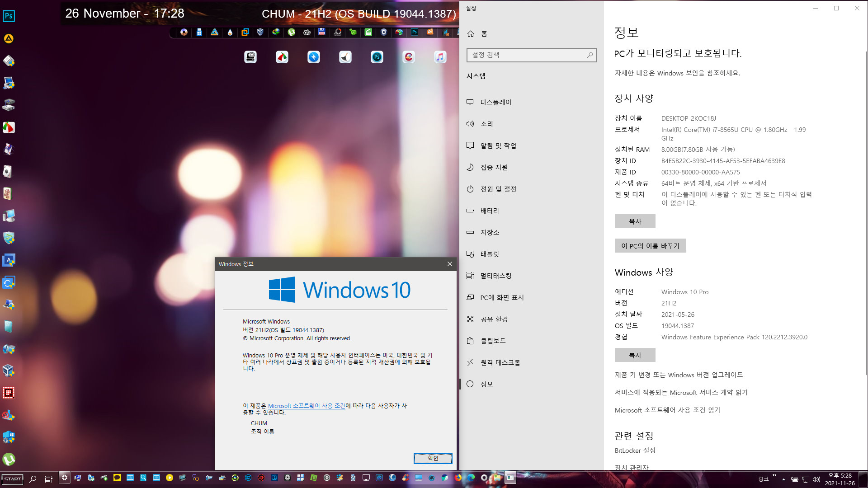Click the START button on the taskbar
Screen dimensions: 868x488
12,479
